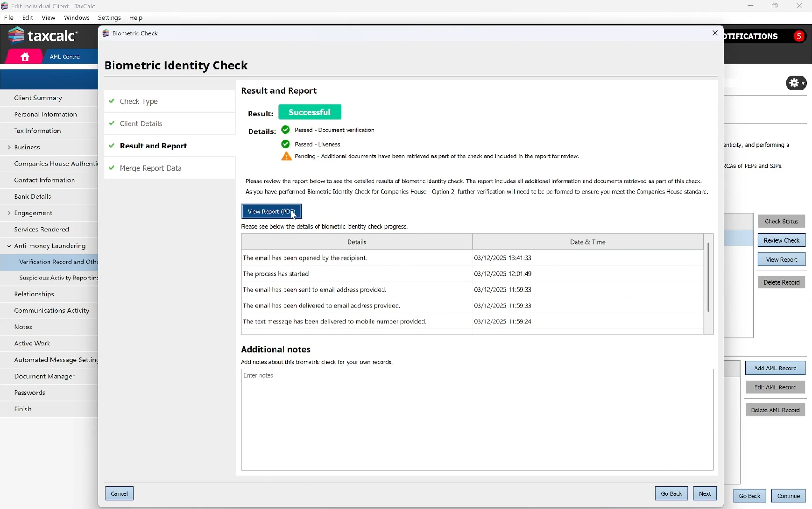The height and width of the screenshot is (509, 812).
Task: Open the Settings menu
Action: (110, 18)
